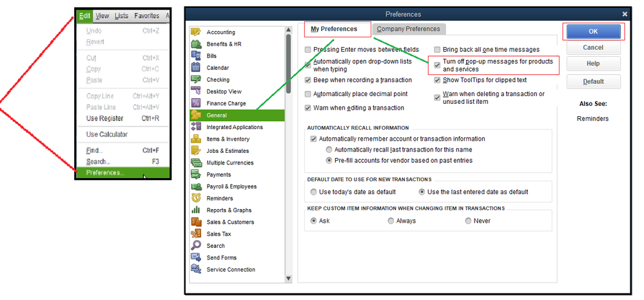Choose Use today's date as default

click(314, 192)
